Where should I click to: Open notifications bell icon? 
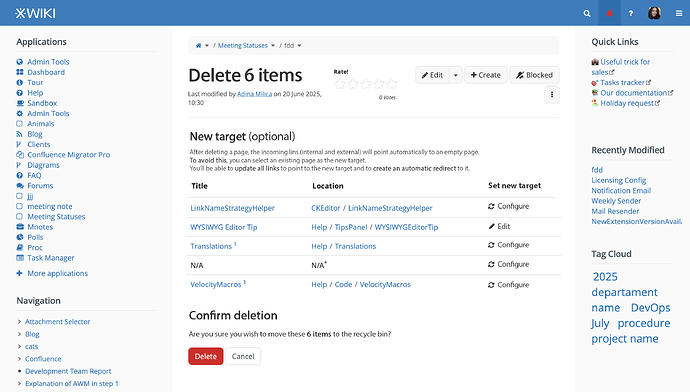click(x=609, y=13)
